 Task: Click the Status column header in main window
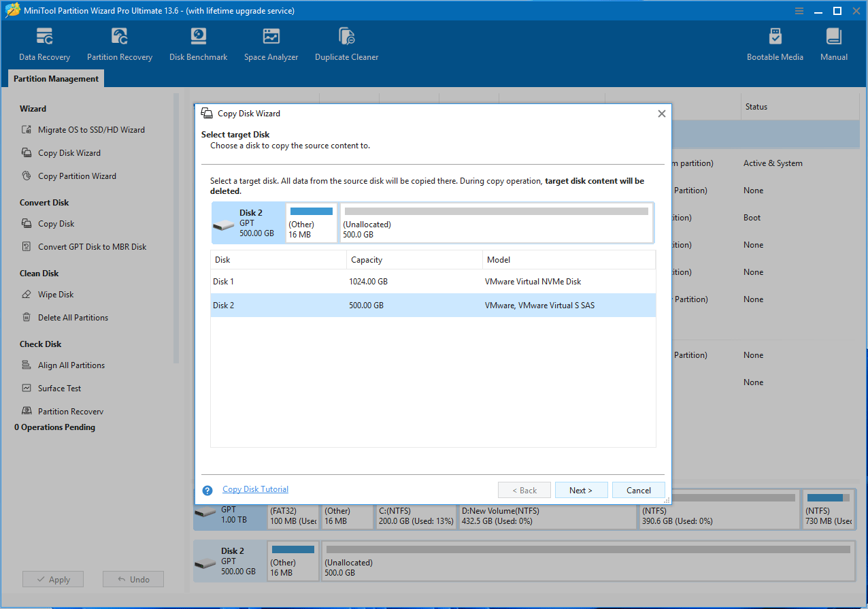pos(800,107)
